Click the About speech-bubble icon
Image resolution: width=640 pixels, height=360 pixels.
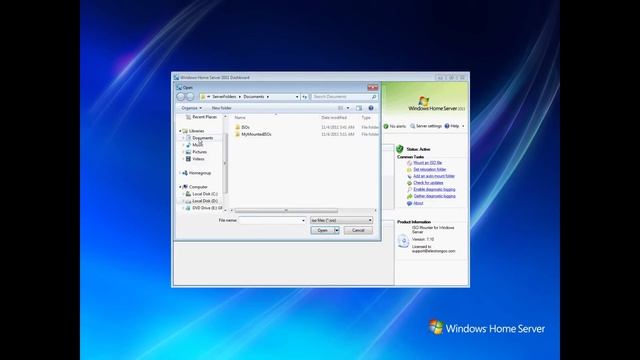click(409, 203)
